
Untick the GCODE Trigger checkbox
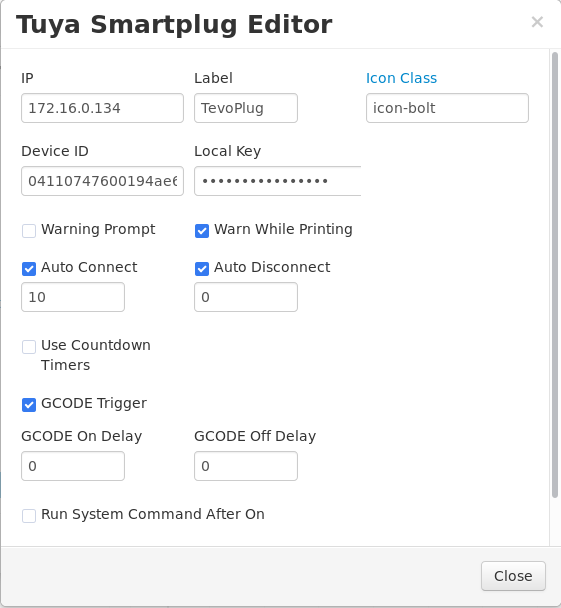click(29, 405)
